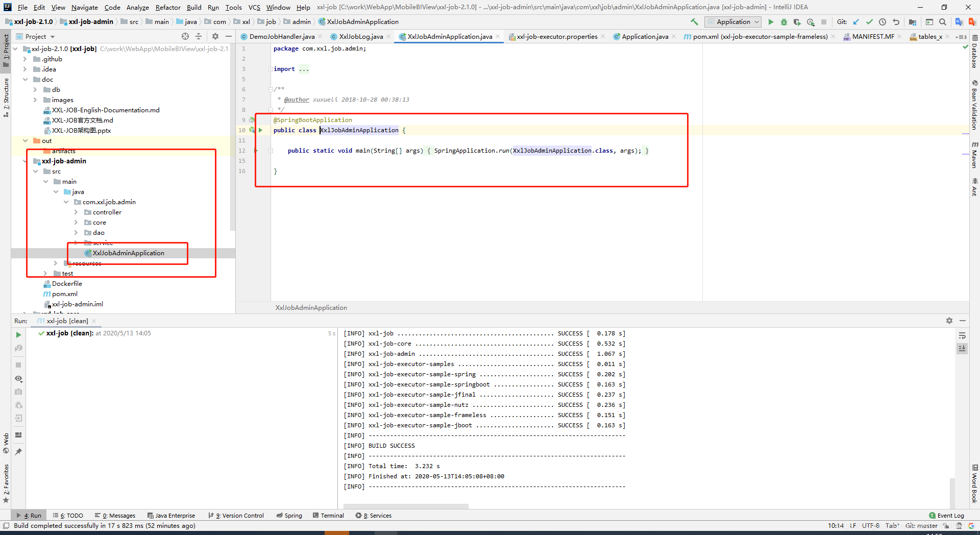
Task: Click the run gutter icon on the class declaration line
Action: 260,130
